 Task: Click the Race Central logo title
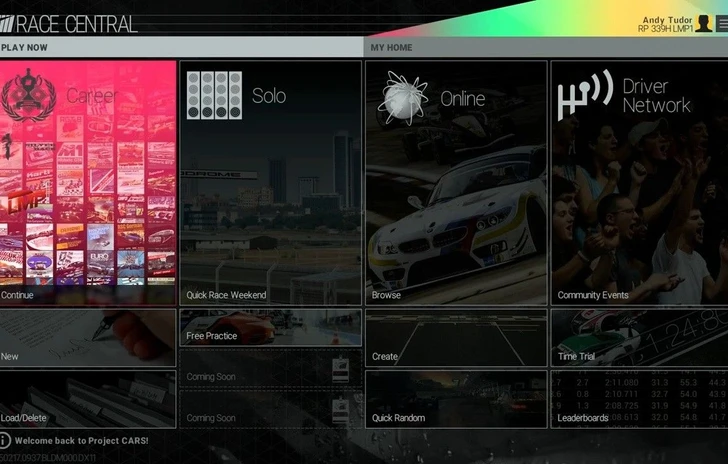[69, 24]
